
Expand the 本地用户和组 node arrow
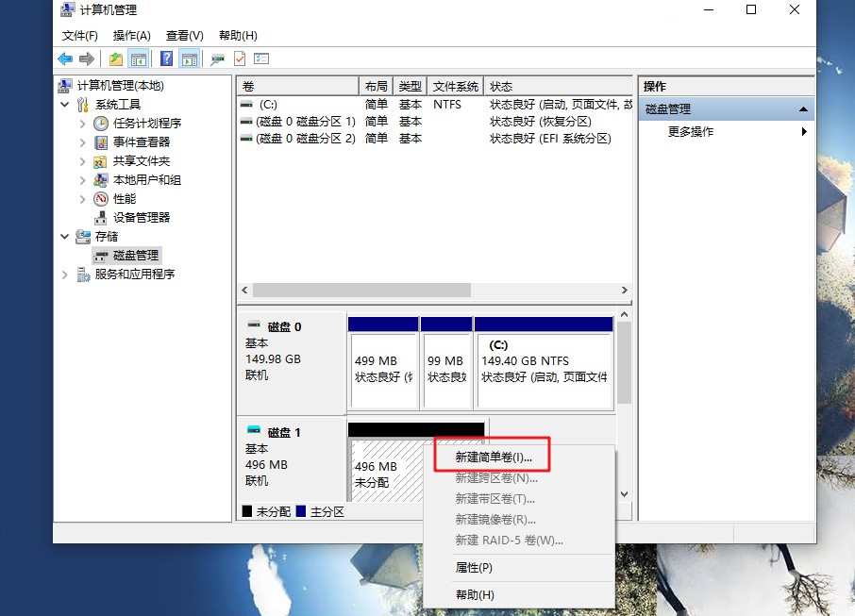(82, 180)
